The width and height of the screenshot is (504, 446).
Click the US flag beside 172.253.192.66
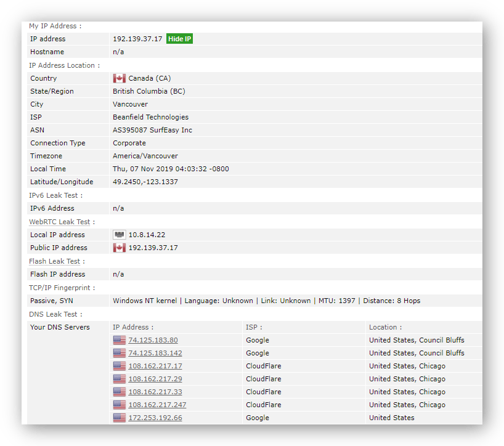pyautogui.click(x=120, y=418)
